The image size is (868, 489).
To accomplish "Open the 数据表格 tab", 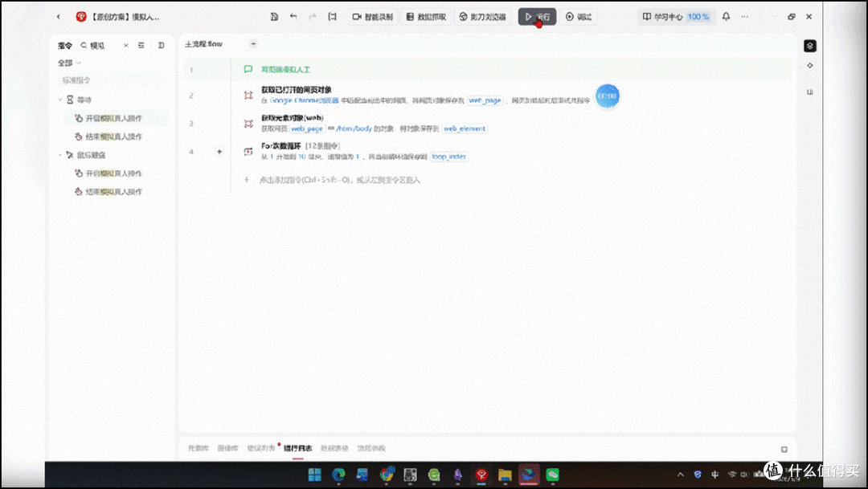I will point(334,448).
